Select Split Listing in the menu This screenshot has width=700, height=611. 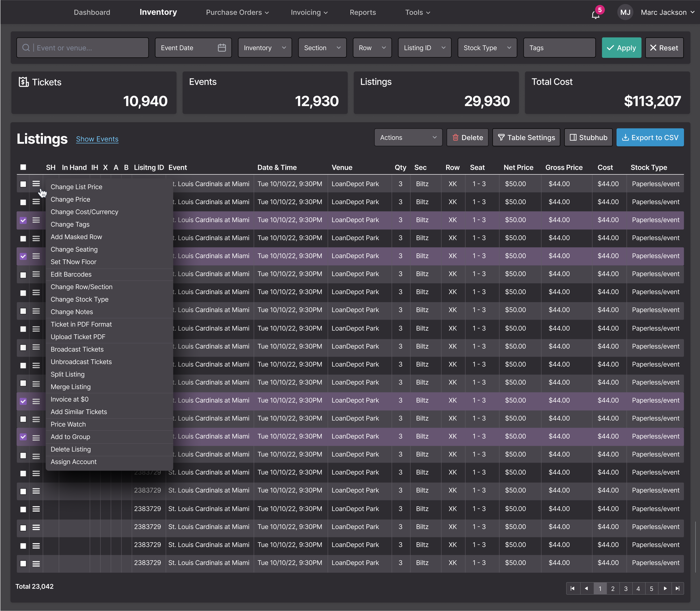point(67,374)
